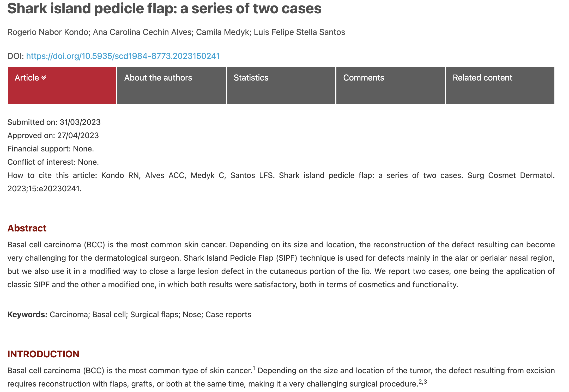Click the INTRODUCTION section heading

pos(43,354)
